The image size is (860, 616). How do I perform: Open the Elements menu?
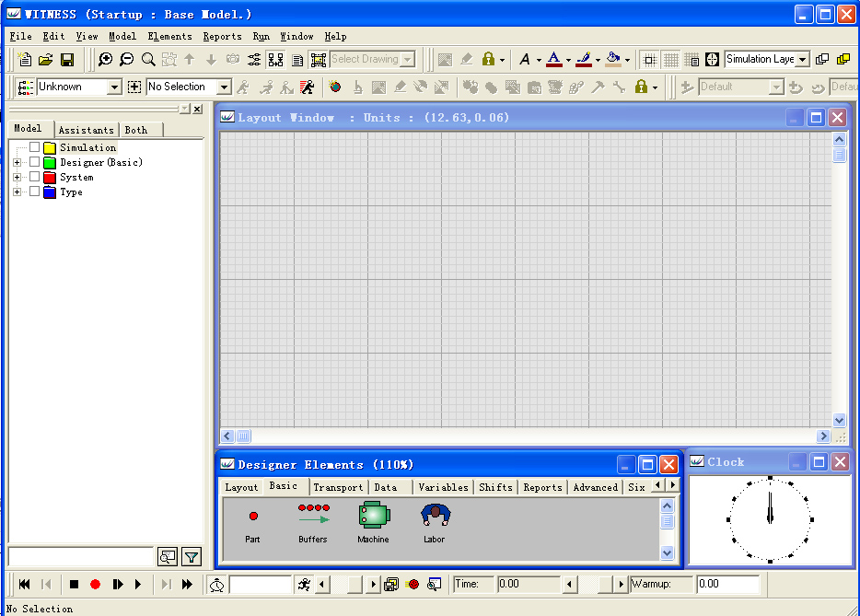(x=169, y=37)
